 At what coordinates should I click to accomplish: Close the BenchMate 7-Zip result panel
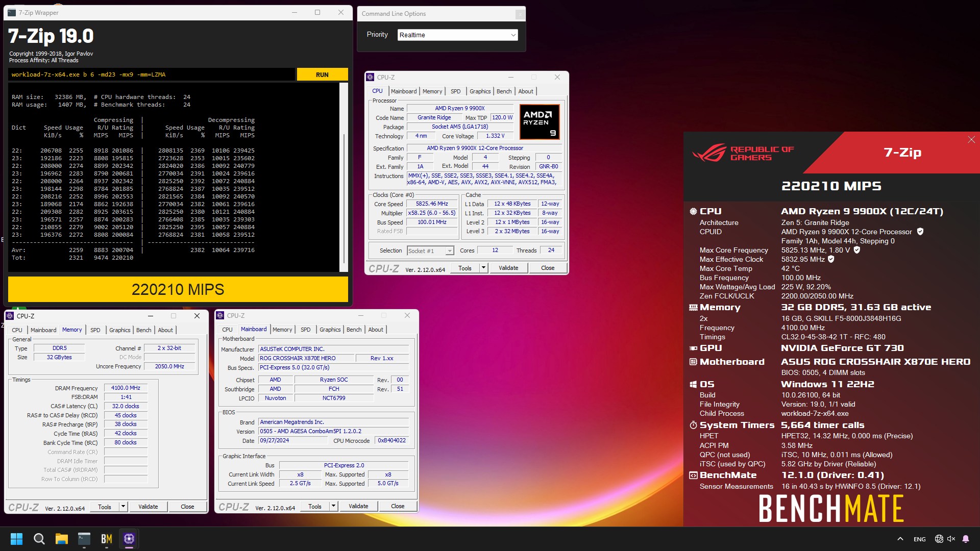(971, 140)
